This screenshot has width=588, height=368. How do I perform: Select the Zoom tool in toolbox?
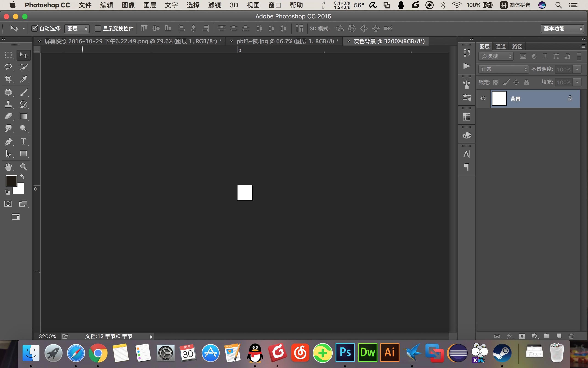[x=23, y=167]
